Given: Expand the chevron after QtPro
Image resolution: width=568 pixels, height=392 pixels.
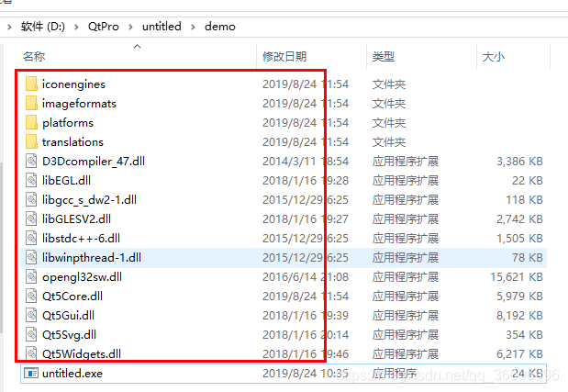Looking at the screenshot, I should pos(130,27).
